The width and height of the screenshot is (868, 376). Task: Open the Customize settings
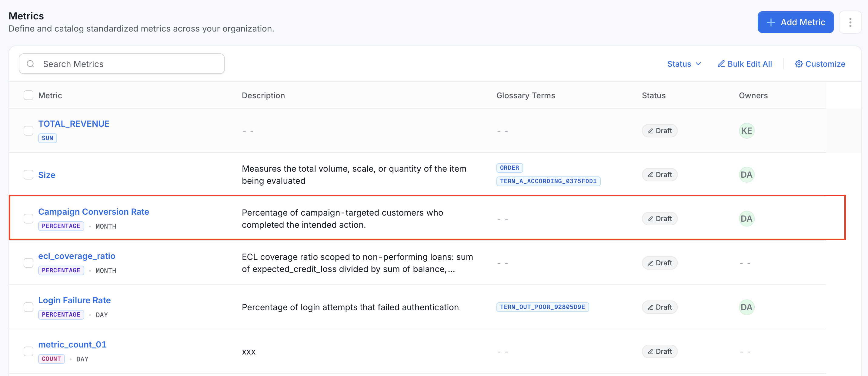820,64
